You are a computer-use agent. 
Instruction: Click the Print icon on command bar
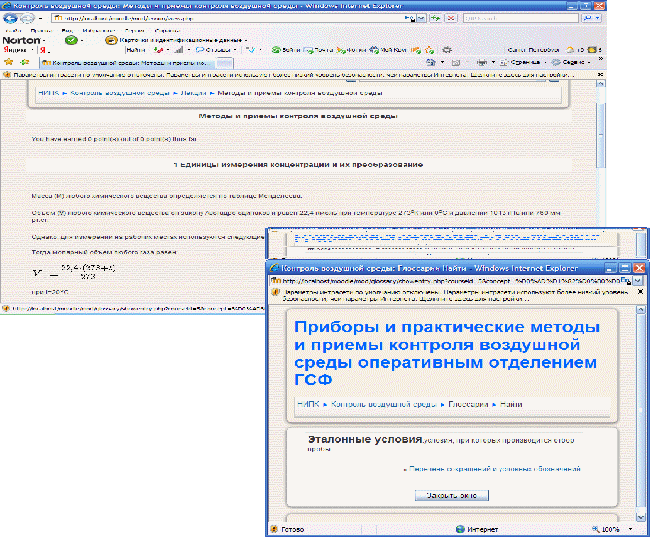point(482,62)
